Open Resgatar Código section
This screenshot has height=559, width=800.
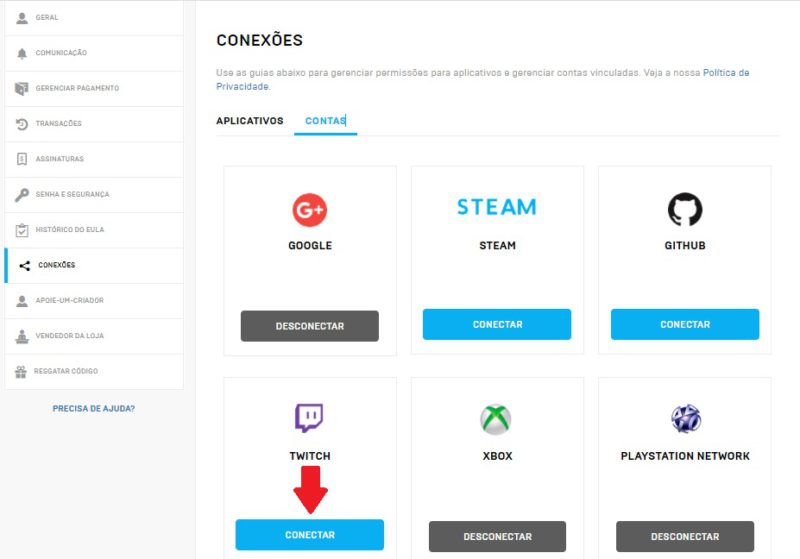pos(94,371)
